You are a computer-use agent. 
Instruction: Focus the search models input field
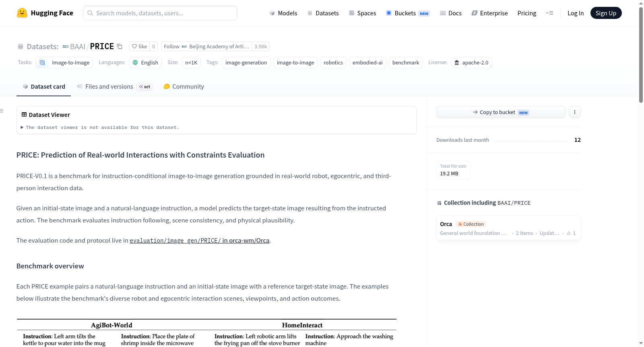pyautogui.click(x=160, y=13)
